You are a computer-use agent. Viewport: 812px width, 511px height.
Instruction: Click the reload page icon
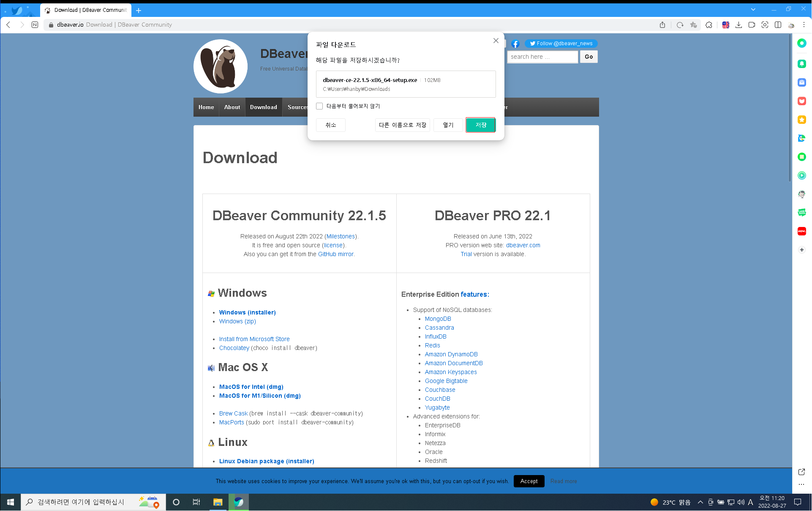pos(680,25)
